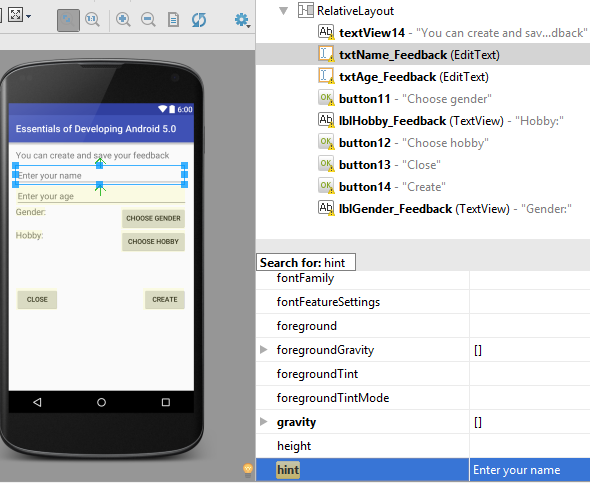Expand the gravity property
This screenshot has height=484, width=590.
[x=264, y=422]
